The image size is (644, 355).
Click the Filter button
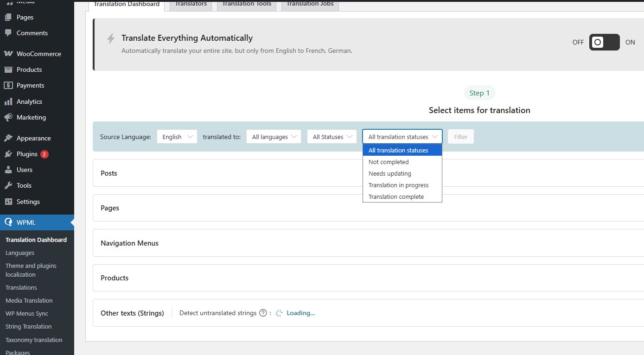(460, 137)
